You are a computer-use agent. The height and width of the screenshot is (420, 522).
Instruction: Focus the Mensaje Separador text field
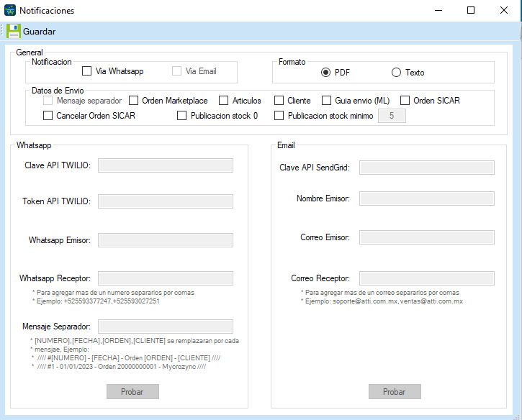[x=166, y=327]
